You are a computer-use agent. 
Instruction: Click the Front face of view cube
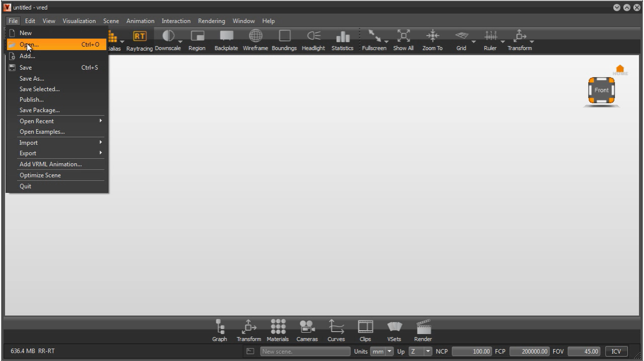(602, 90)
